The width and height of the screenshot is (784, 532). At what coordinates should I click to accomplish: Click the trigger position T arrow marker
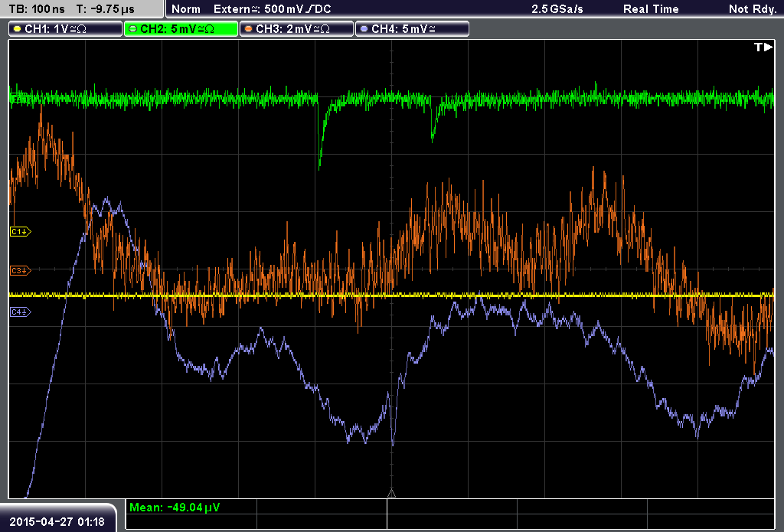point(763,47)
